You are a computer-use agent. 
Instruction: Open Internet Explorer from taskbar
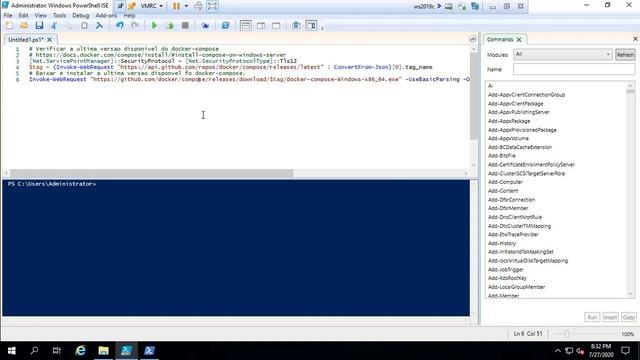point(80,351)
